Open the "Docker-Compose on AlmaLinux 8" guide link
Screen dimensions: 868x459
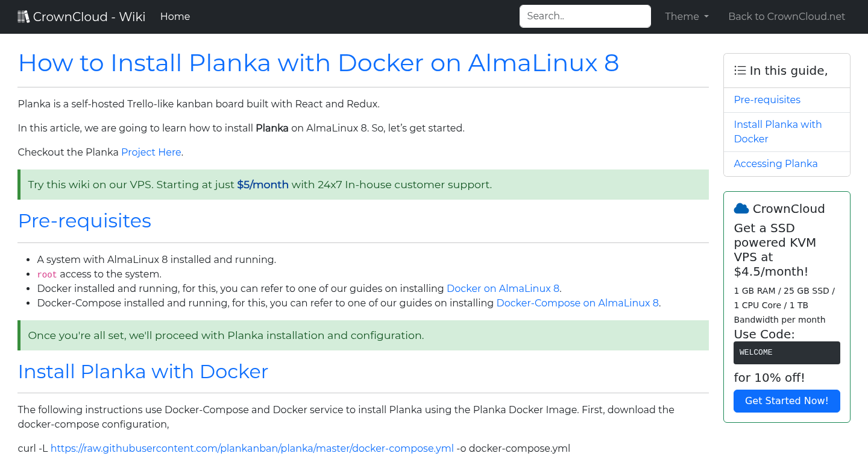tap(577, 303)
